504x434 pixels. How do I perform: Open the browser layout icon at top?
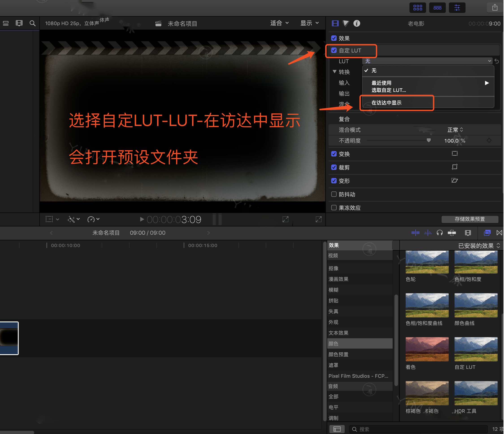pos(417,8)
